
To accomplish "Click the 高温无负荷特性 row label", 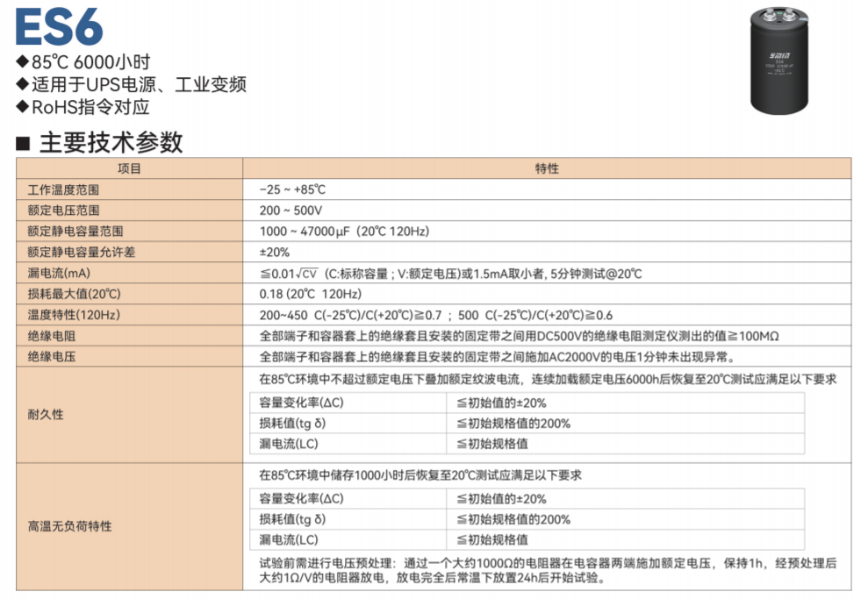I will [x=69, y=526].
